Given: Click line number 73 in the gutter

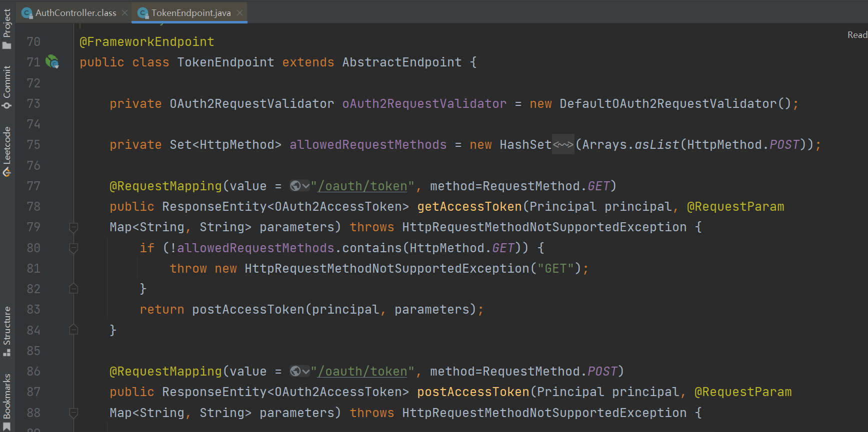Looking at the screenshot, I should 33,104.
